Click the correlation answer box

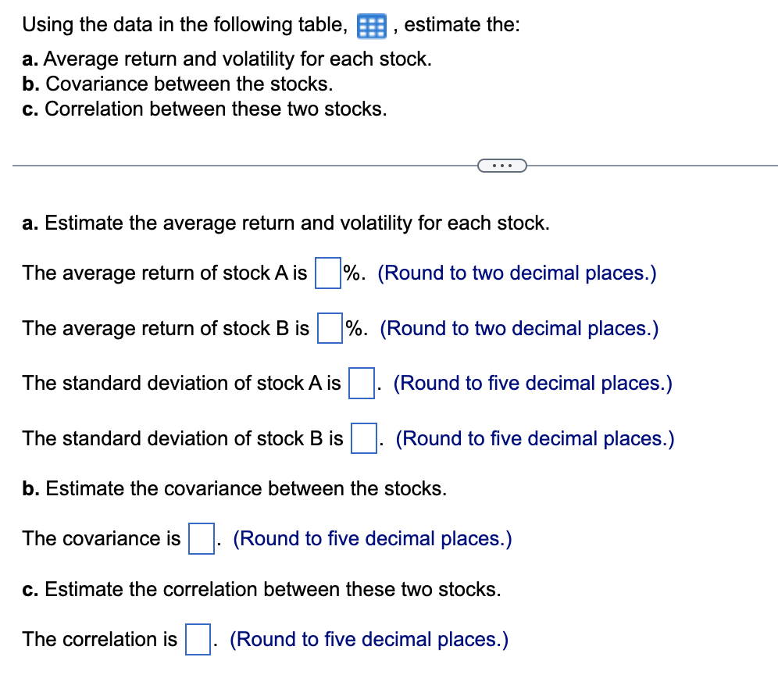[x=198, y=640]
